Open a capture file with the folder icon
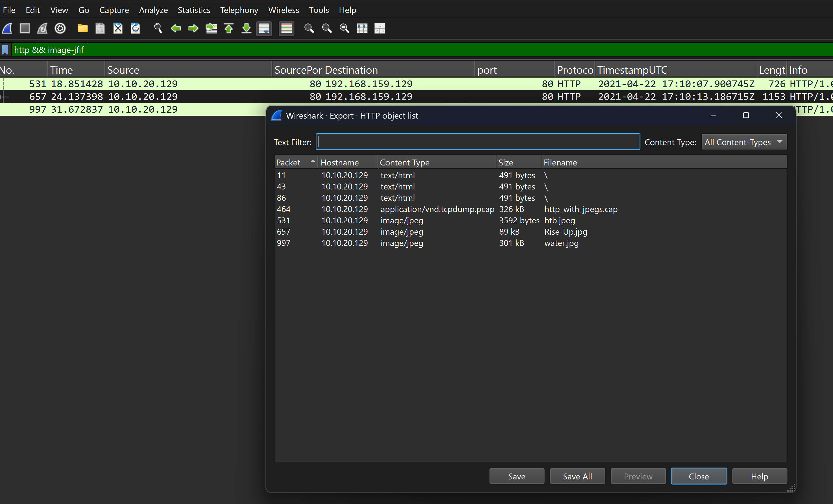Image resolution: width=833 pixels, height=504 pixels. tap(82, 29)
